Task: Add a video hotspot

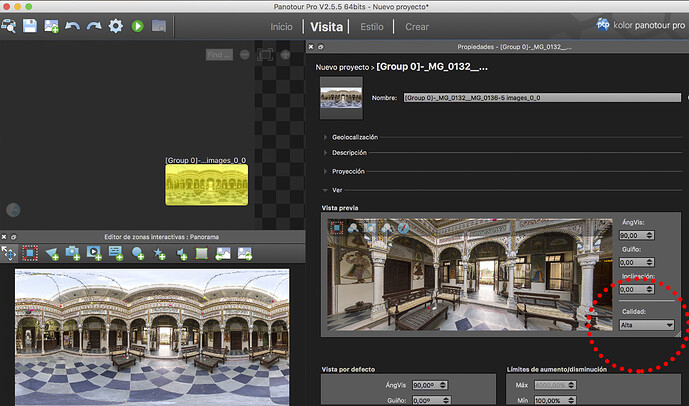Action: point(95,253)
